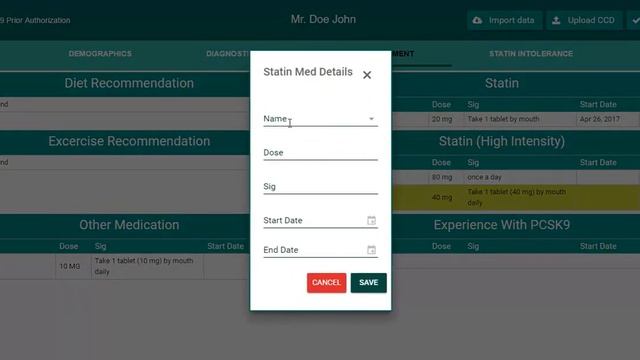Open the partially hidden DIAGNOSTI tab
640x360 pixels.
228,53
